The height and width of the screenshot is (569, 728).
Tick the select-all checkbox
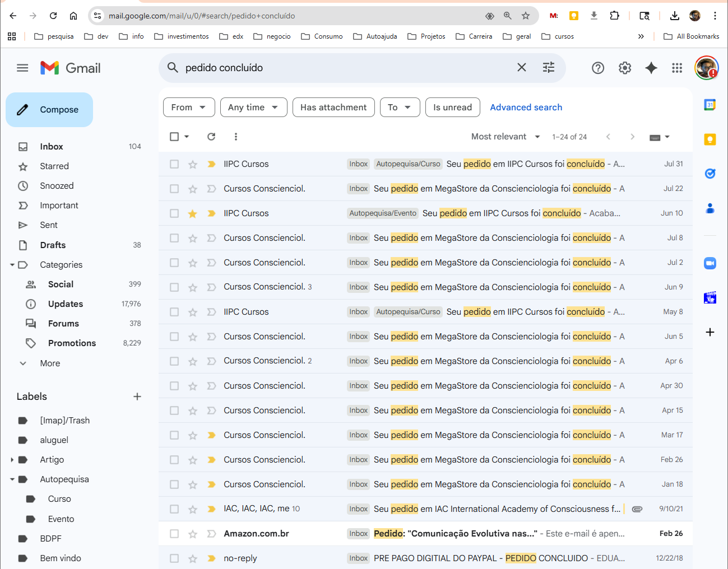pyautogui.click(x=174, y=137)
